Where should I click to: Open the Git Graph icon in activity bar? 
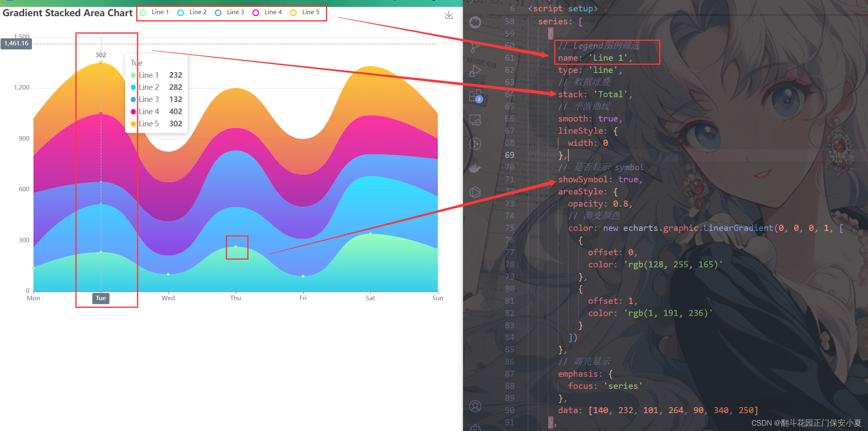475,144
